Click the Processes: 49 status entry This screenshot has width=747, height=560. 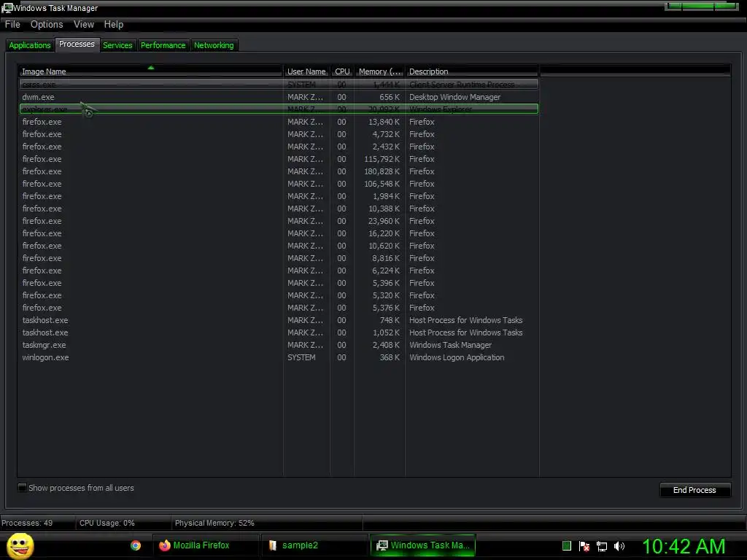[x=27, y=523]
